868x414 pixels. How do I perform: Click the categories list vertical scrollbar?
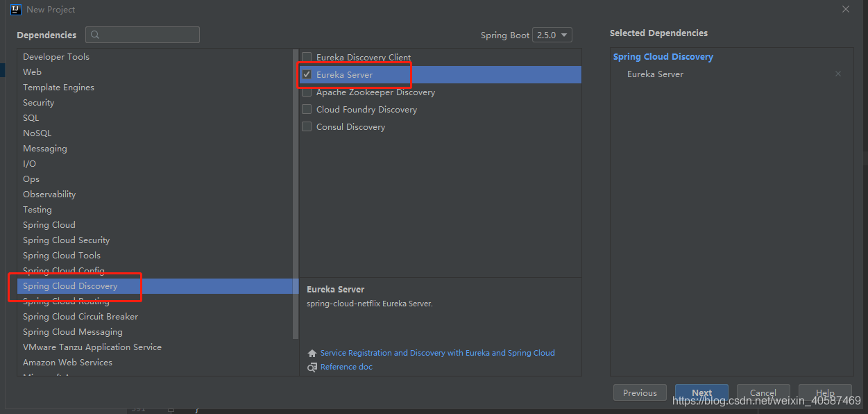point(296,194)
